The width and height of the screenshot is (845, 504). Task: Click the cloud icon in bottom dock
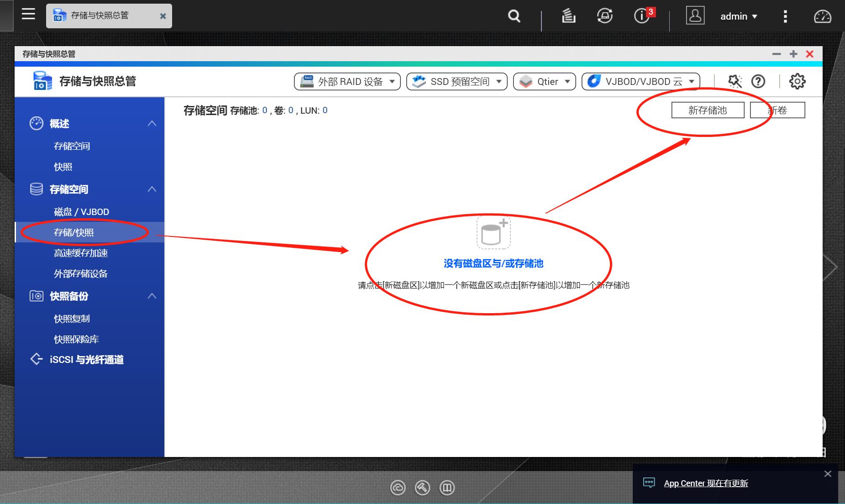(398, 488)
